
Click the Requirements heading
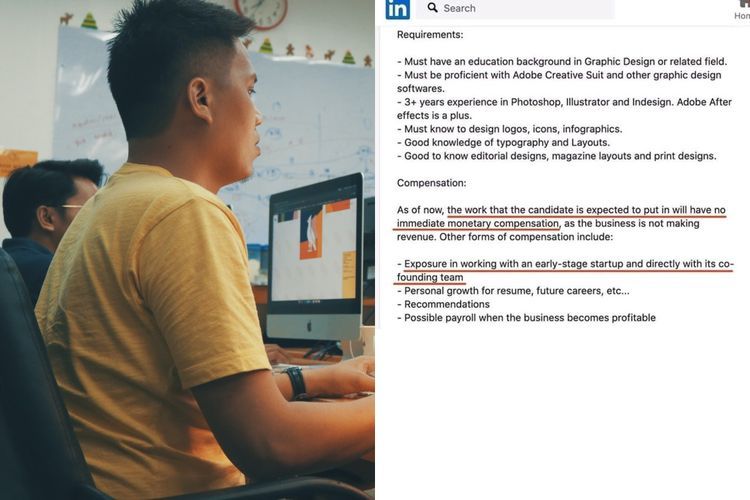(430, 34)
